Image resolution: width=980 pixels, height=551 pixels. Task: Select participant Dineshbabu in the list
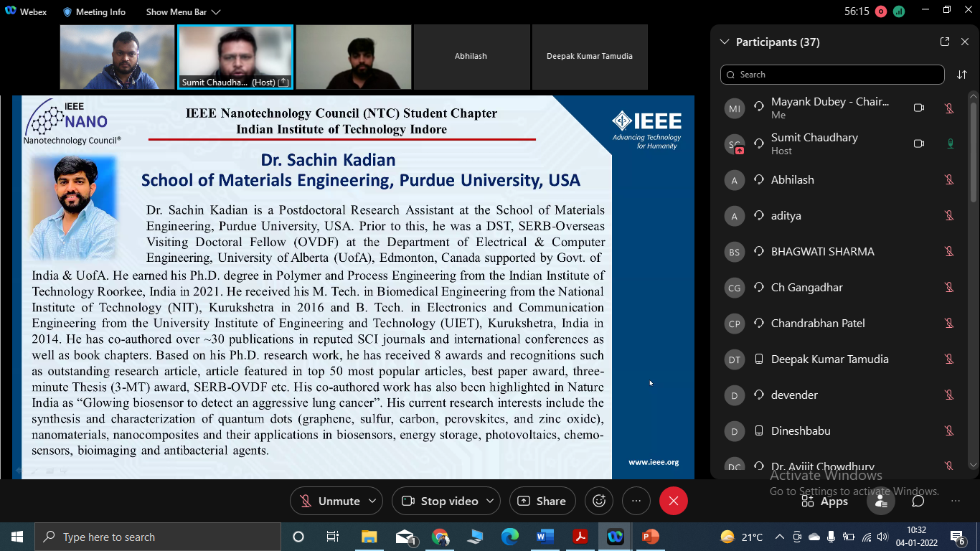[841, 430]
